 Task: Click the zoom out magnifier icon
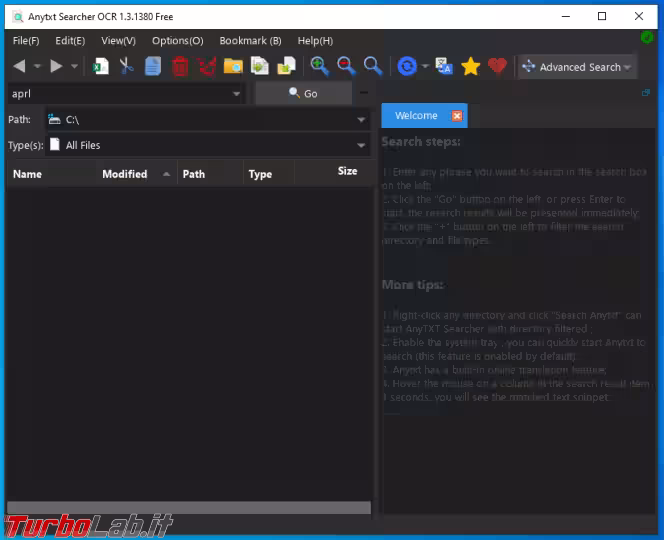tap(346, 66)
